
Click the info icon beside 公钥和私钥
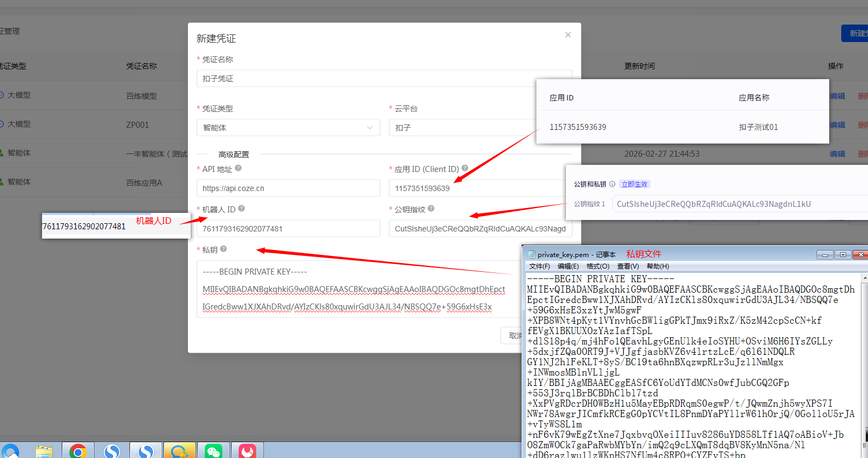point(612,185)
